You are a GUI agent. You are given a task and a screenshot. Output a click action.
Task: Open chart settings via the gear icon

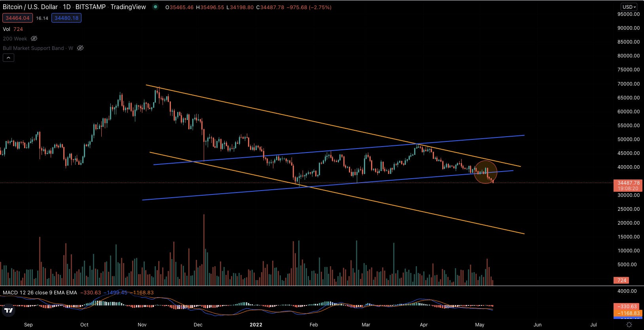tap(629, 324)
